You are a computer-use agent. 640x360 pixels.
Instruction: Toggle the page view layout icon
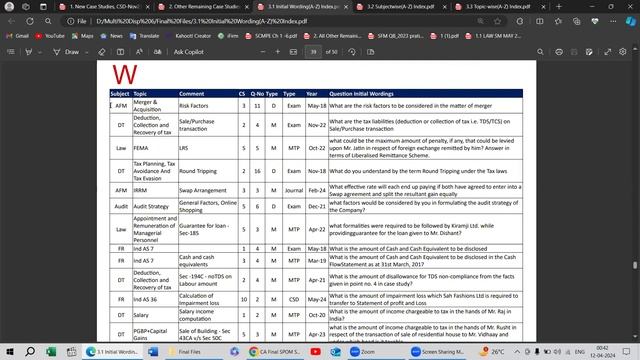tap(120, 52)
